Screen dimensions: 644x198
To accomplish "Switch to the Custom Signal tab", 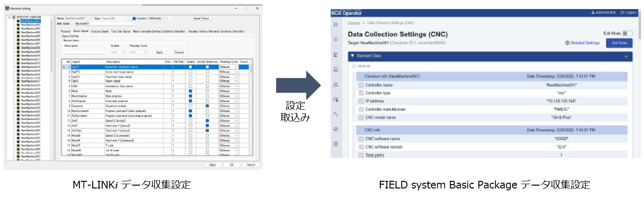I will click(x=100, y=31).
